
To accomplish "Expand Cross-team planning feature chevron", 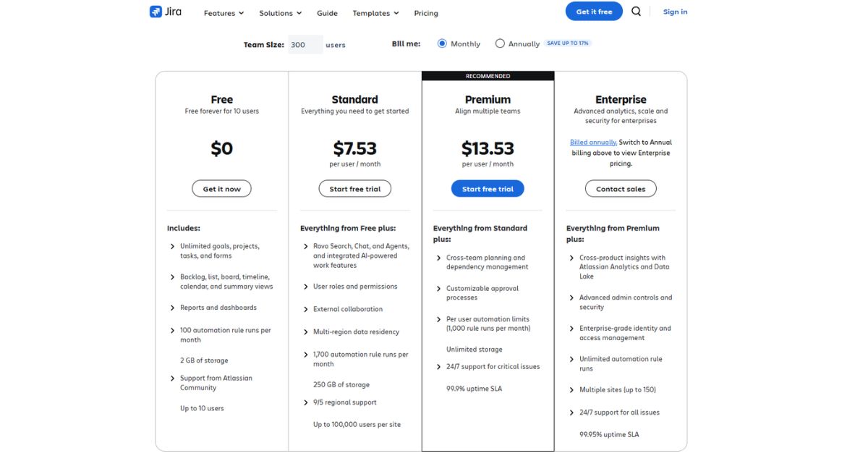I will tap(439, 258).
